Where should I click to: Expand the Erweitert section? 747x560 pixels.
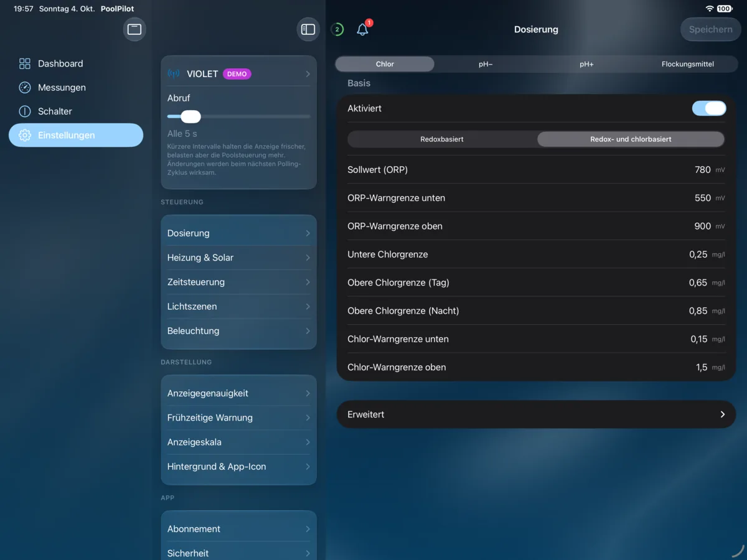click(x=536, y=414)
